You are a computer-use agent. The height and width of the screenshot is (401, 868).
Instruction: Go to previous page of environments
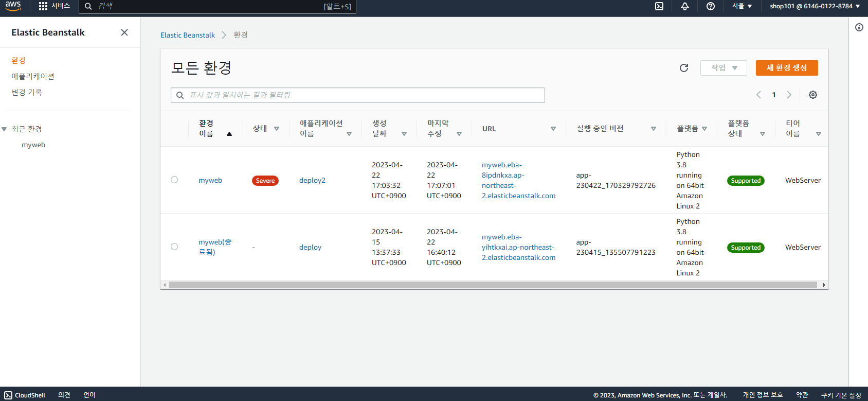758,95
